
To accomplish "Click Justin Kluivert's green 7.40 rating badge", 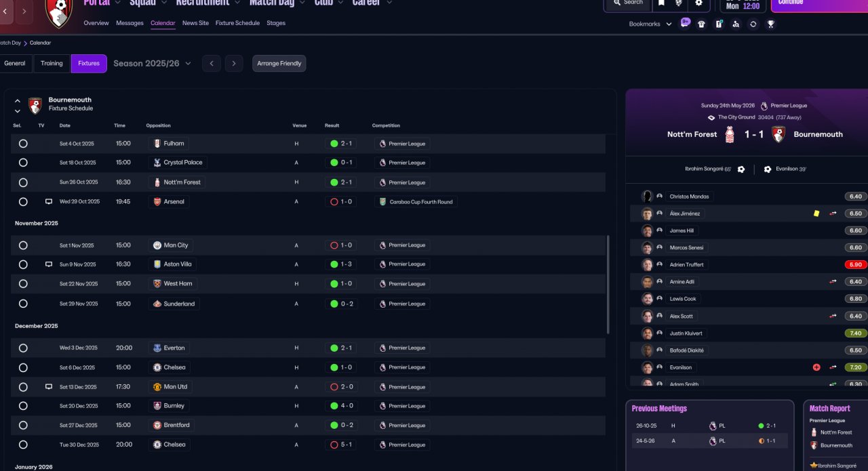I will [x=856, y=333].
